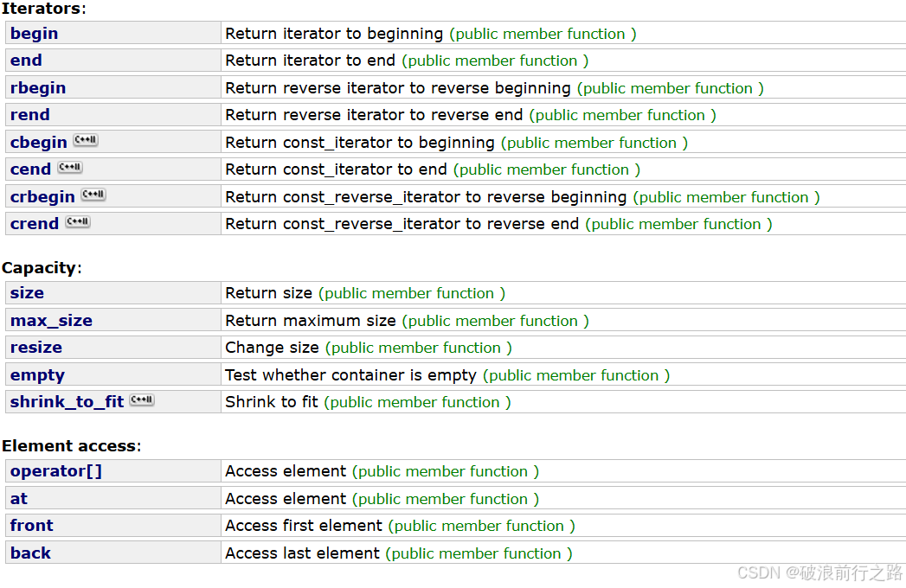Click the C++11 icon next to cend

(x=70, y=168)
